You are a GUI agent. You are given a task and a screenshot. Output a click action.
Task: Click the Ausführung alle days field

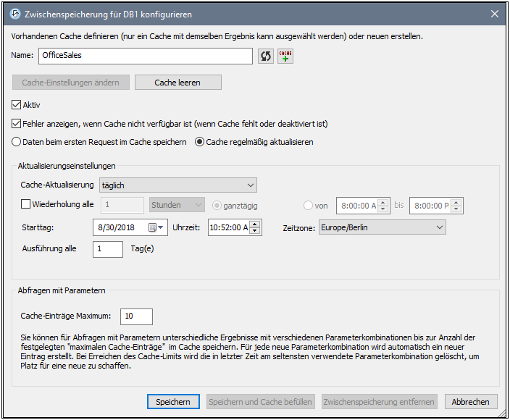coord(108,249)
